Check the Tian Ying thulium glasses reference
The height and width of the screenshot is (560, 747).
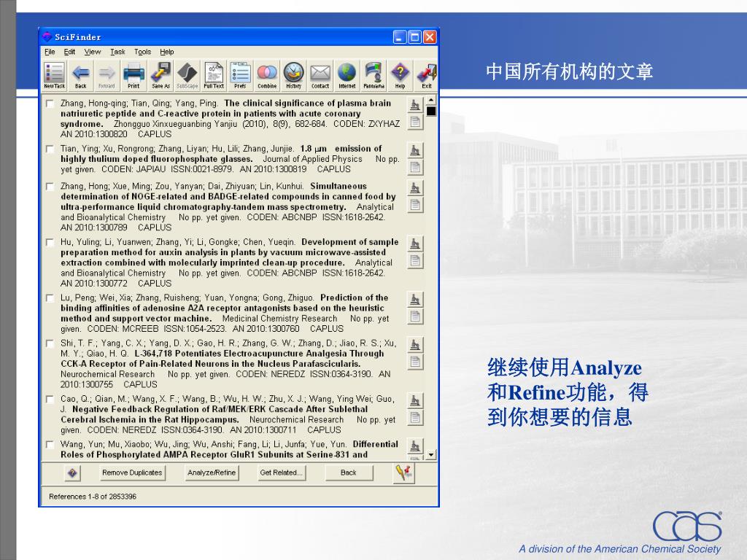[50, 149]
